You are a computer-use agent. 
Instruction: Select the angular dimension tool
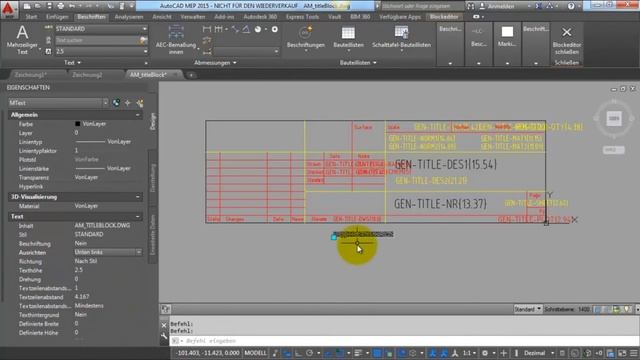pos(246,29)
